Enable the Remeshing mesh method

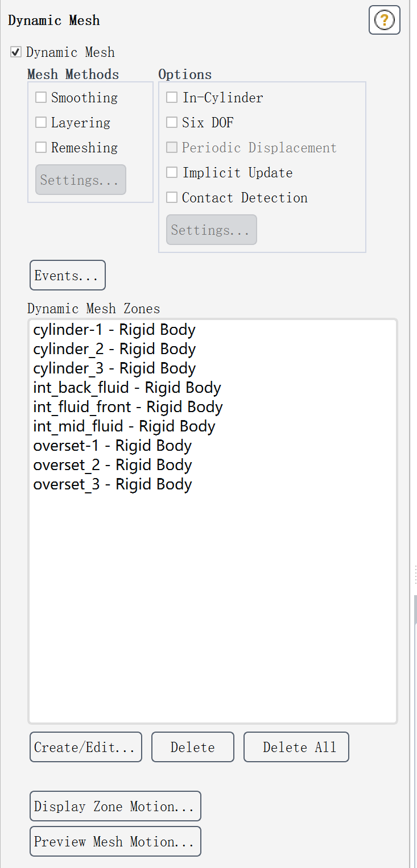click(x=41, y=148)
